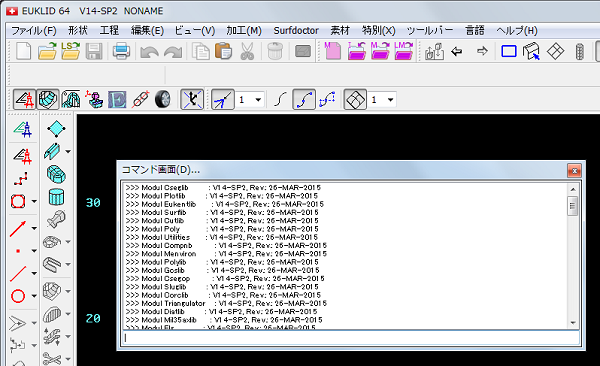Click the pink M new document icon
Screen dimensions: 600x366
333,51
